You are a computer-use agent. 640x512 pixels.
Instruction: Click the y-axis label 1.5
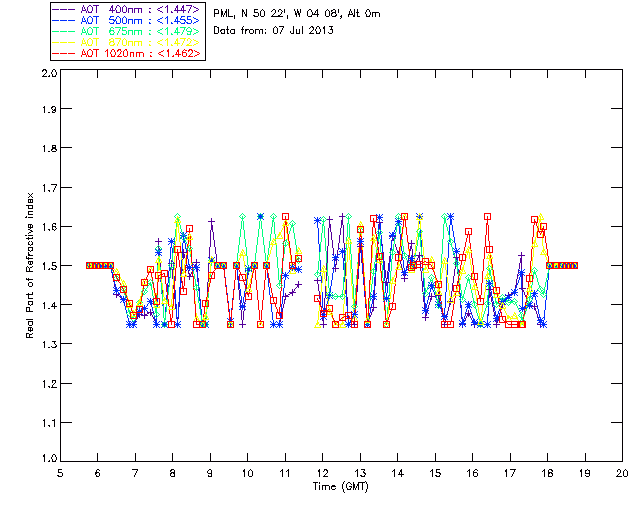pyautogui.click(x=49, y=266)
